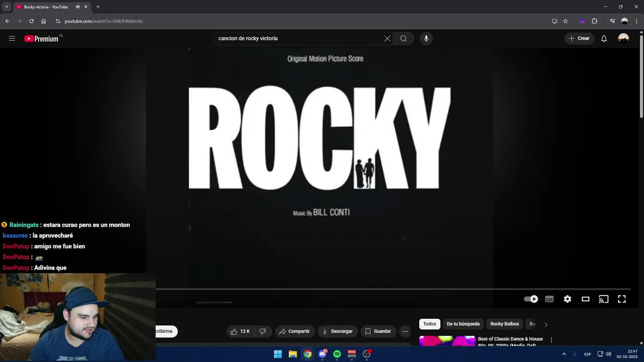The height and width of the screenshot is (362, 644).
Task: Click the Crear create button
Action: click(x=579, y=39)
